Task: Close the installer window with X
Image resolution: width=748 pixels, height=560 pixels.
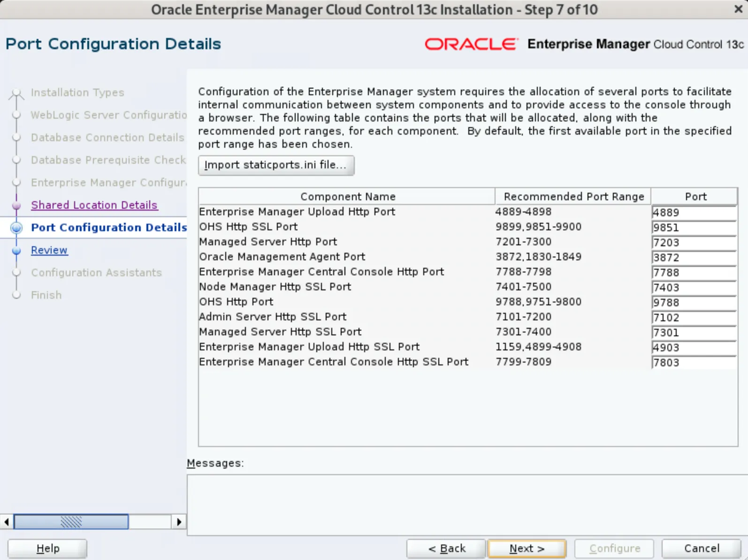Action: pyautogui.click(x=738, y=9)
